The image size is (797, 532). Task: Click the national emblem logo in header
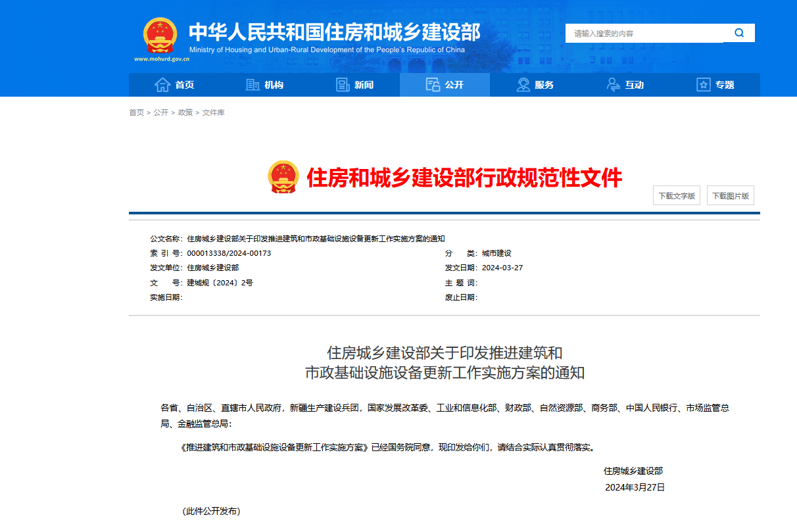[160, 36]
